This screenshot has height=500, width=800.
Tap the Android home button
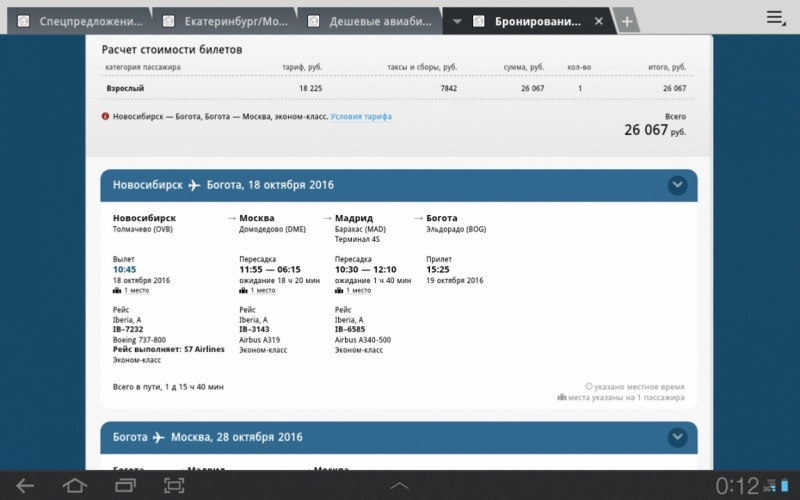[74, 485]
